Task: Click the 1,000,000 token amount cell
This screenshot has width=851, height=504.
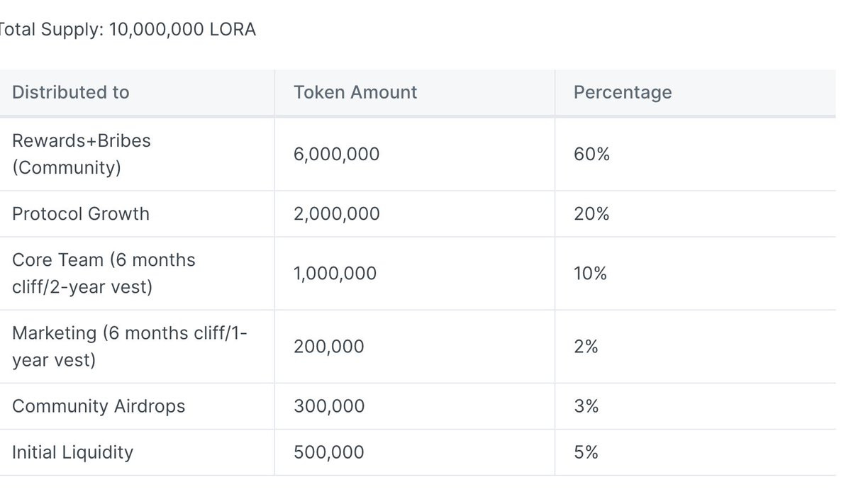Action: (335, 274)
